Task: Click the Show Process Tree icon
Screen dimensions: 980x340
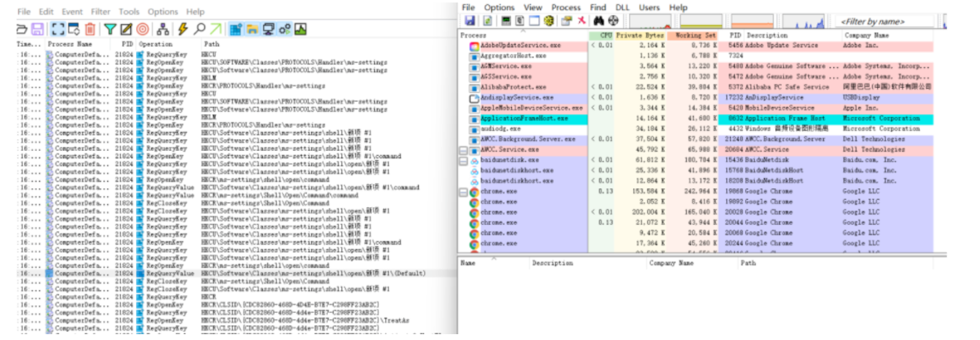Action: coord(520,21)
